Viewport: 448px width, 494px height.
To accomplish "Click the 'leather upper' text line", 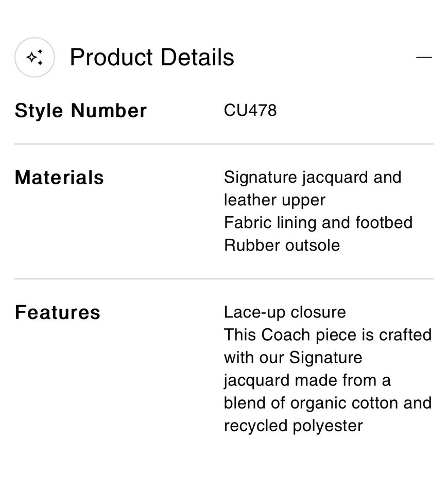I will (x=274, y=200).
